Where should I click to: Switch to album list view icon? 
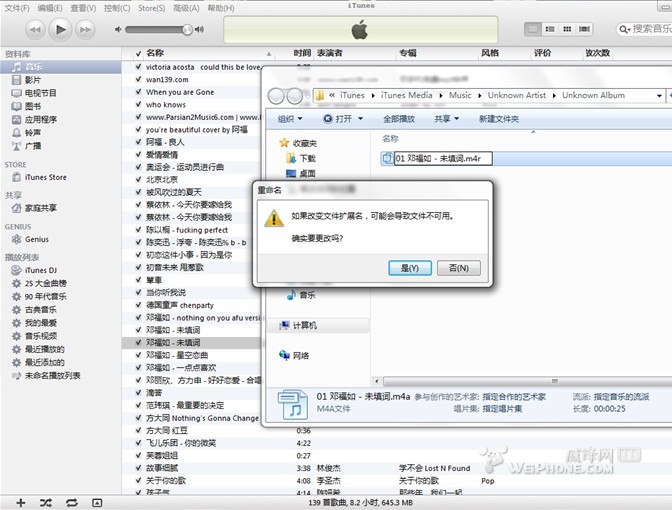tap(550, 29)
